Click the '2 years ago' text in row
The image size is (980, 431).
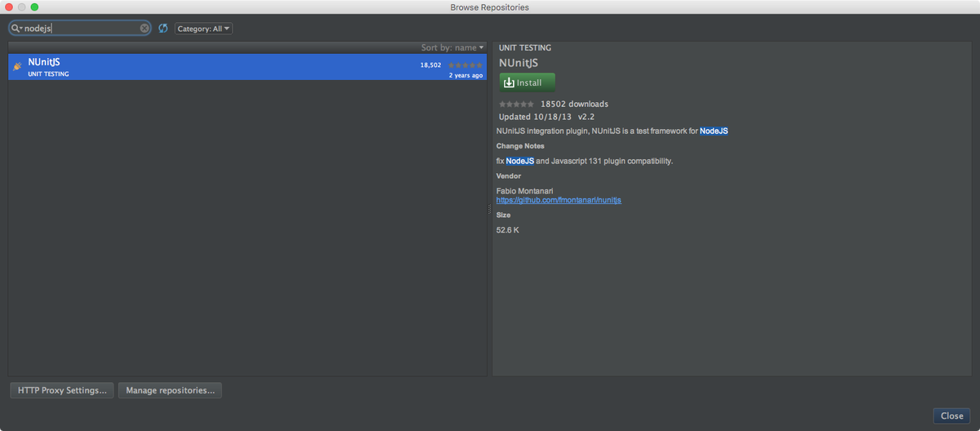[x=465, y=75]
